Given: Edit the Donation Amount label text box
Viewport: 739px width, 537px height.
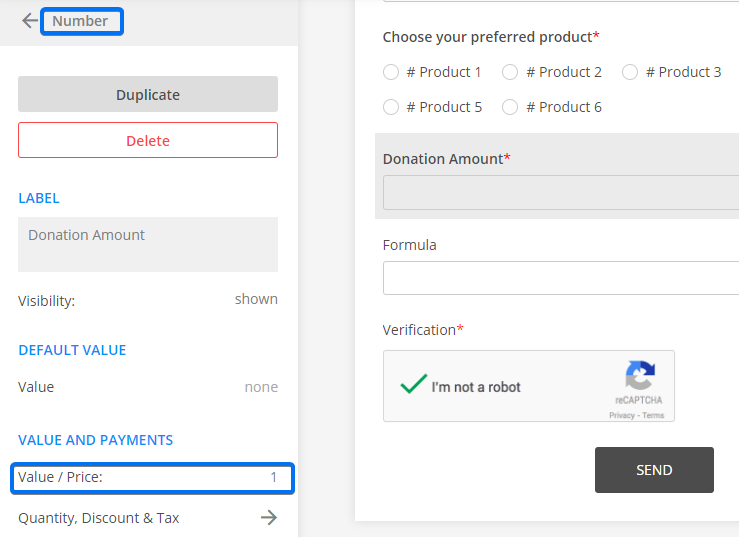Looking at the screenshot, I should click(x=148, y=244).
